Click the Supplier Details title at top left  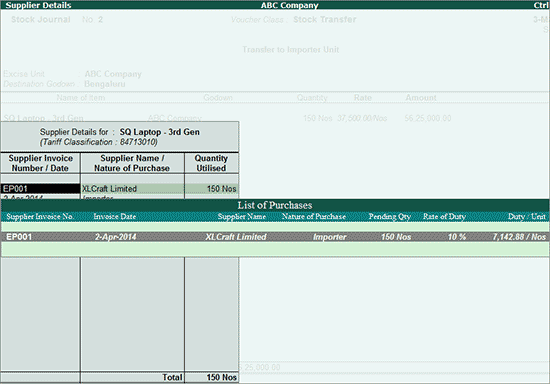pyautogui.click(x=38, y=5)
